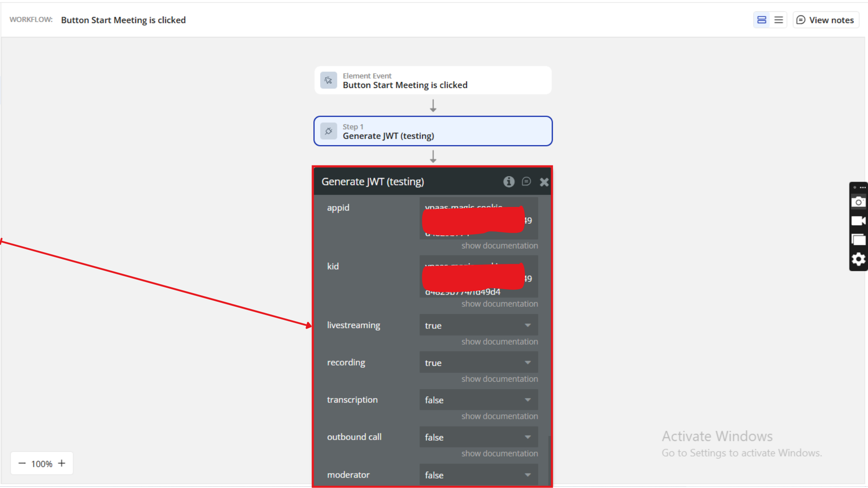The height and width of the screenshot is (488, 868).
Task: Open the gallery icon on the right toolbar
Action: click(x=858, y=240)
